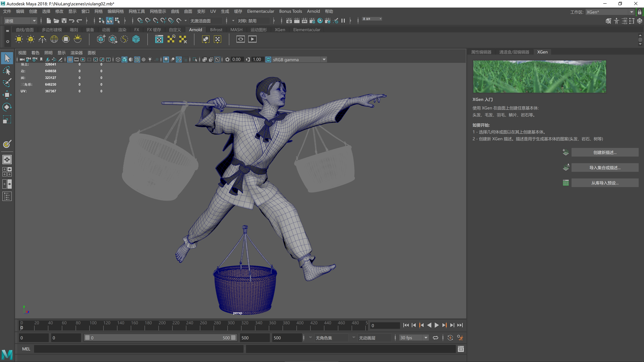Click the Arnold skydome light icon

(54, 39)
